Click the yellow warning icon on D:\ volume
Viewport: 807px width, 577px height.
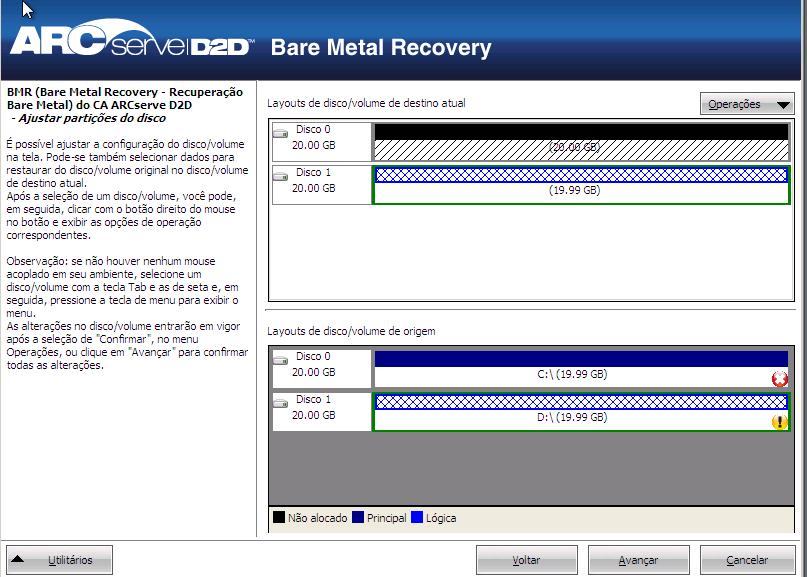[780, 422]
